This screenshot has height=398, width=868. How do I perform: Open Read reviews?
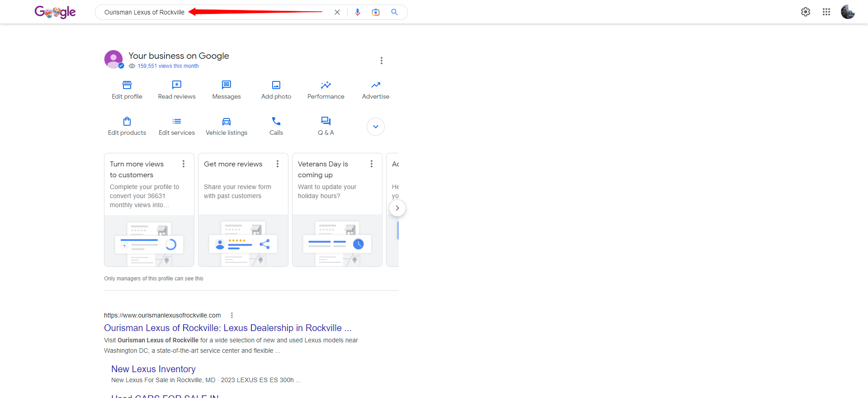coord(177,90)
